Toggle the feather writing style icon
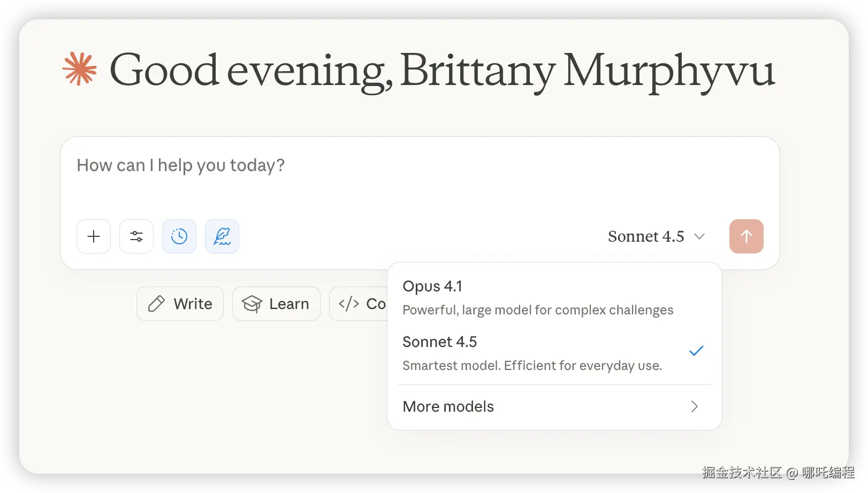This screenshot has height=493, width=868. (222, 236)
